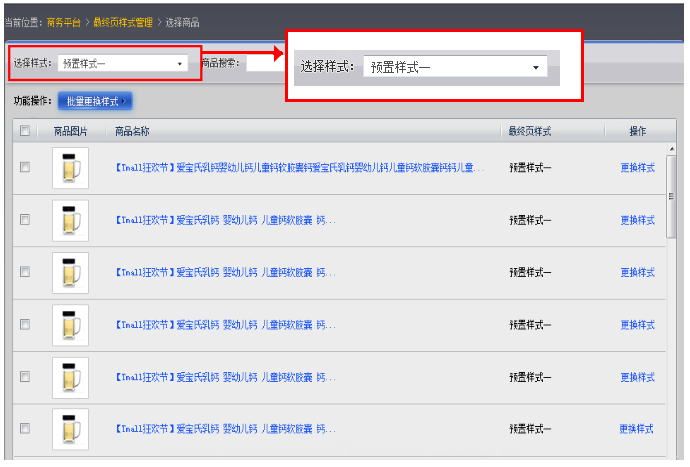Go to 商务平台 in the breadcrumb

[x=65, y=21]
